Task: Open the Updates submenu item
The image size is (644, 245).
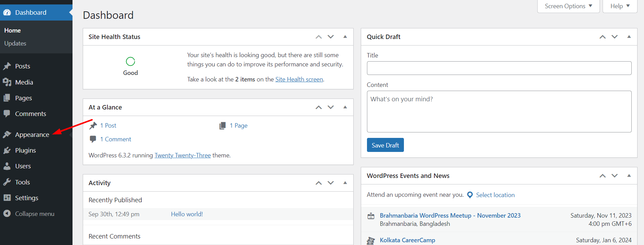Action: pyautogui.click(x=15, y=43)
